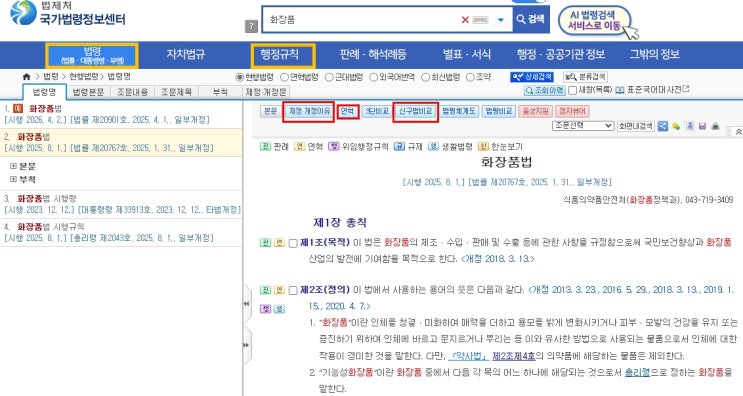This screenshot has height=396, width=743.
Task: Go to home via the house breadcrumb icon
Action: coord(26,77)
